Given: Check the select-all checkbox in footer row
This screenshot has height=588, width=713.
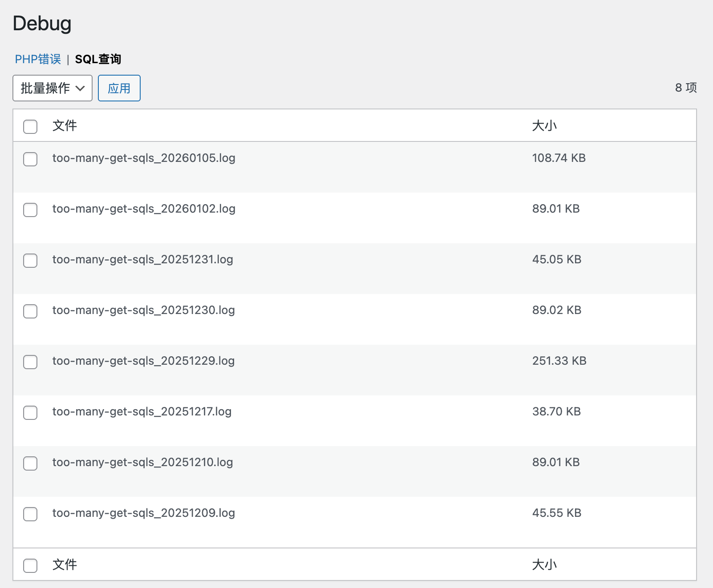Looking at the screenshot, I should tap(30, 566).
